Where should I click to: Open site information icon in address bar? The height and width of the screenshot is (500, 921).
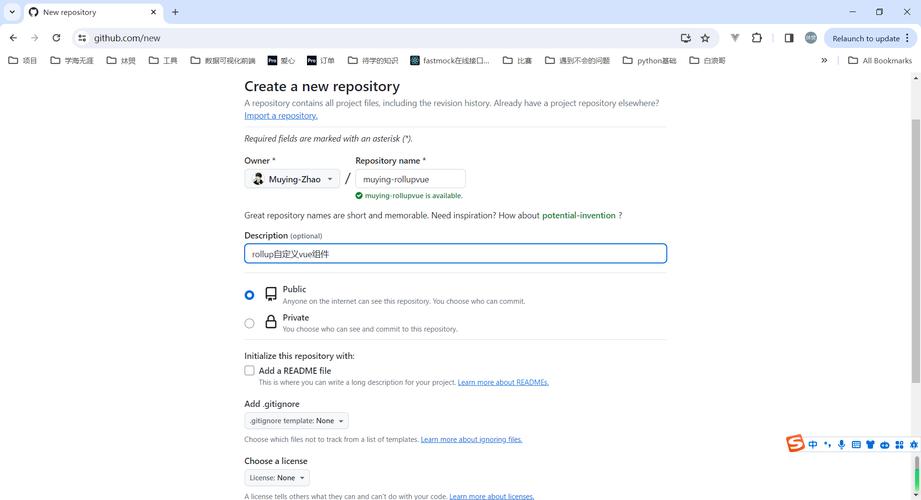pyautogui.click(x=82, y=38)
